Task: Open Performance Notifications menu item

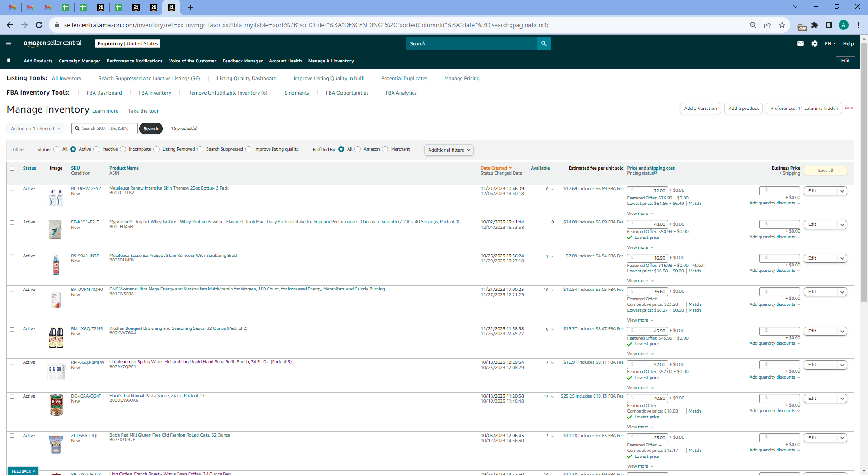Action: point(134,61)
